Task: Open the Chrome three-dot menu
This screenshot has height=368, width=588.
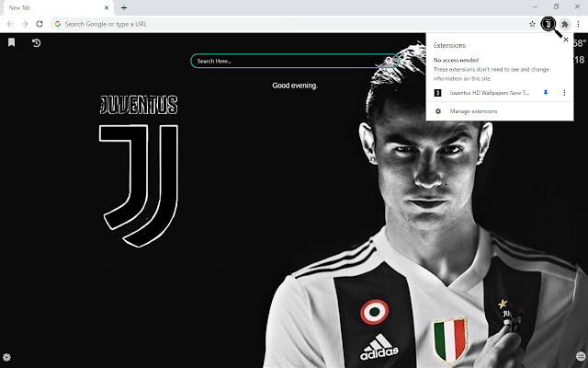Action: 579,24
